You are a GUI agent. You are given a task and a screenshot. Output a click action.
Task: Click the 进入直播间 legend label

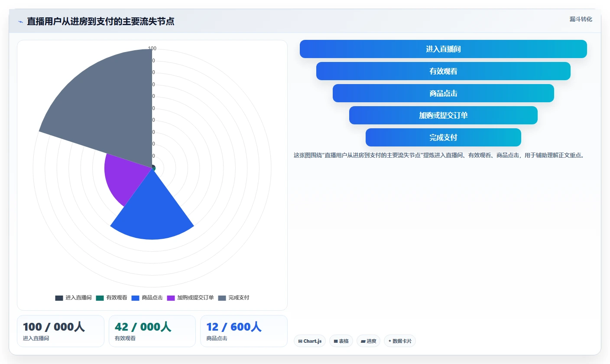(x=78, y=298)
